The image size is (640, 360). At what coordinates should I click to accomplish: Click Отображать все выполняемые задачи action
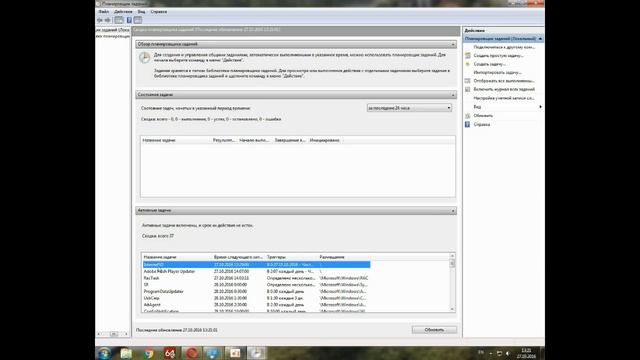504,81
